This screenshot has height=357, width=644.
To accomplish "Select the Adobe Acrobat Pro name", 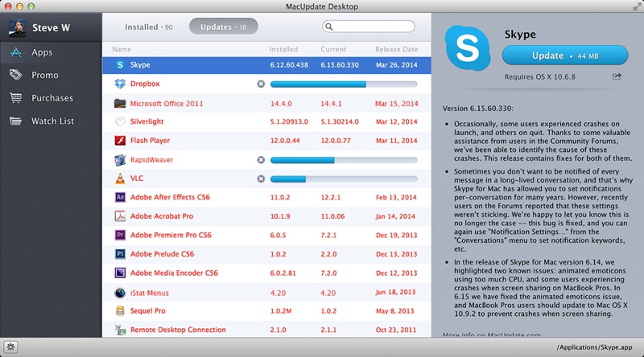I will tap(162, 216).
